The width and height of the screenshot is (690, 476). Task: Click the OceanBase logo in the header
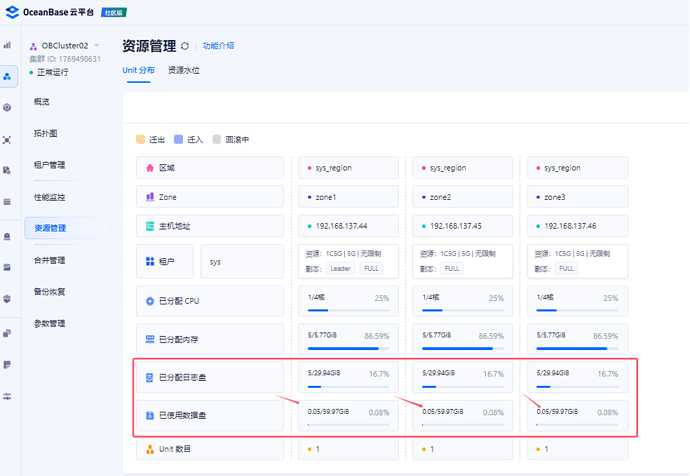pyautogui.click(x=13, y=12)
